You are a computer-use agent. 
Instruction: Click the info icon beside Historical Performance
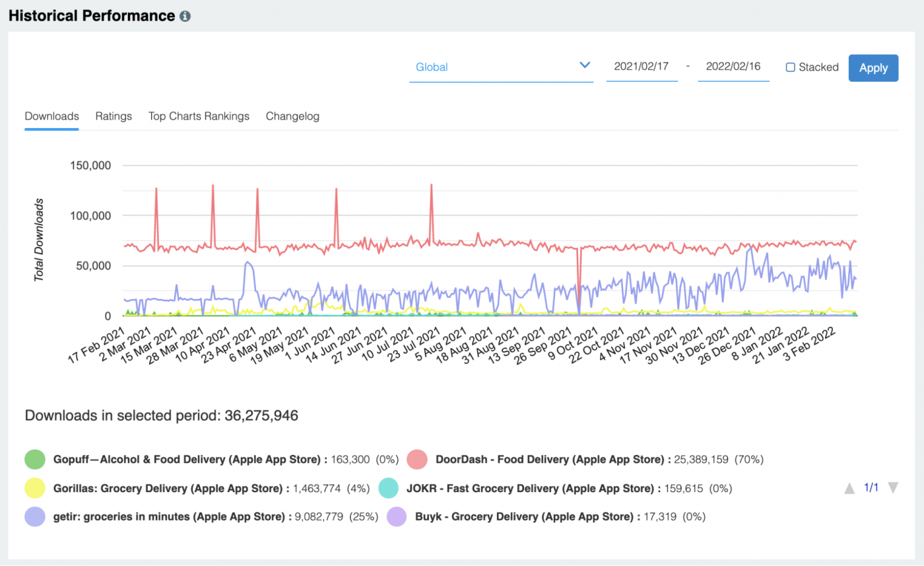(185, 16)
